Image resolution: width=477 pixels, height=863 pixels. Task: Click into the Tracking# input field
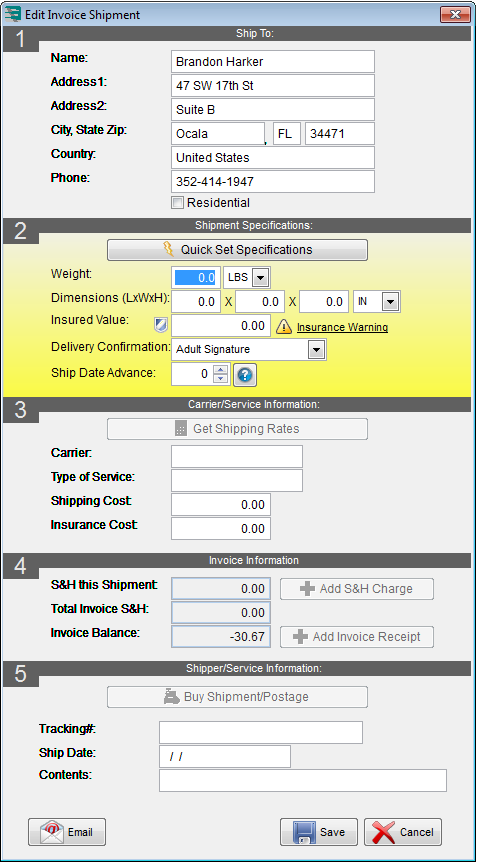[261, 733]
